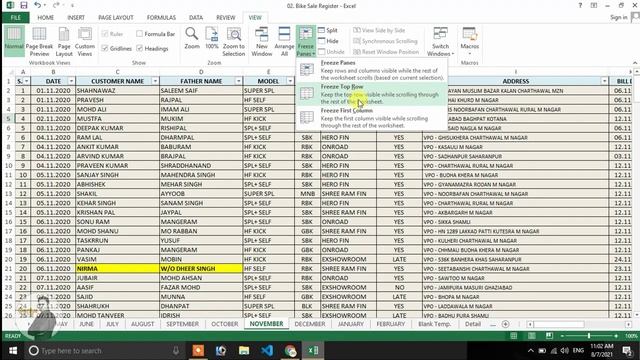640x360 pixels.
Task: Open Windows Start menu
Action: [x=13, y=351]
